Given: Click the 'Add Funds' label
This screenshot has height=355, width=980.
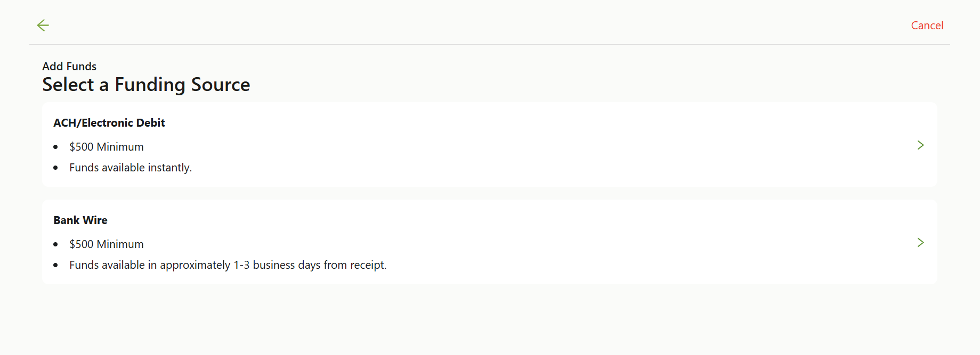Looking at the screenshot, I should 69,67.
